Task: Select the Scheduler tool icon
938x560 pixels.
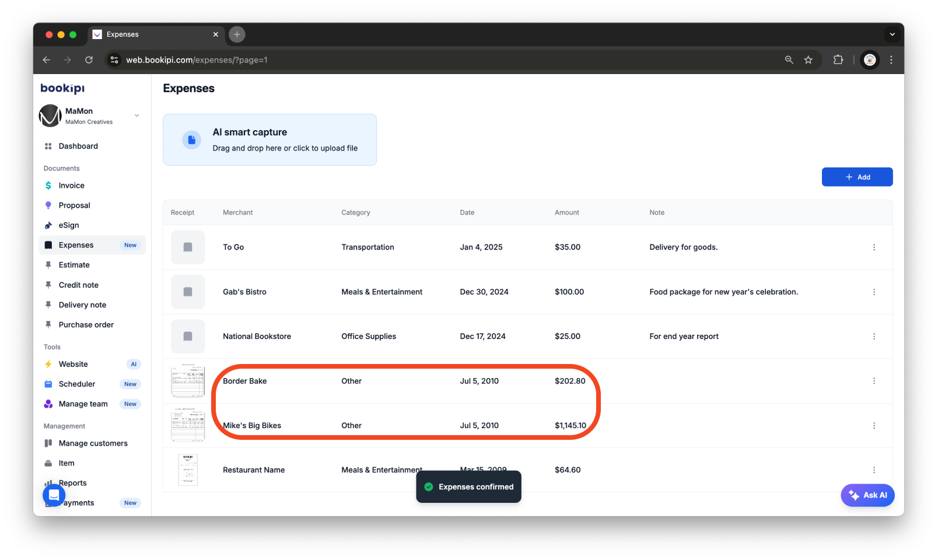Action: point(48,384)
